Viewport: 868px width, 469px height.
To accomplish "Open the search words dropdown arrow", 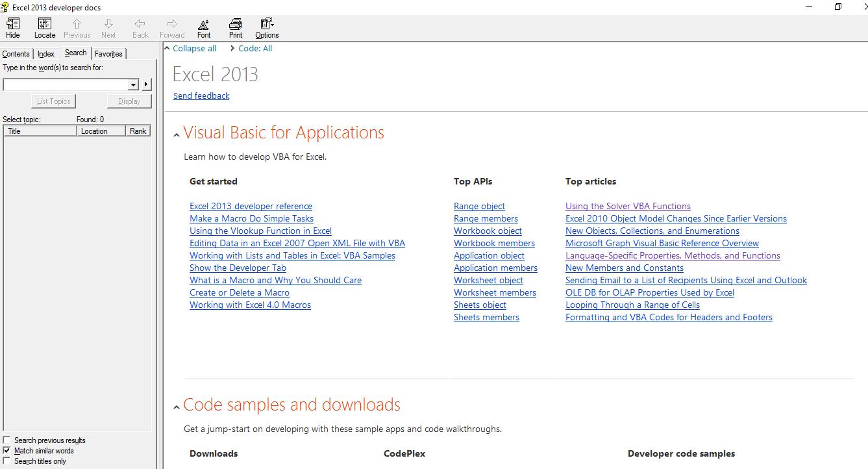I will (133, 84).
